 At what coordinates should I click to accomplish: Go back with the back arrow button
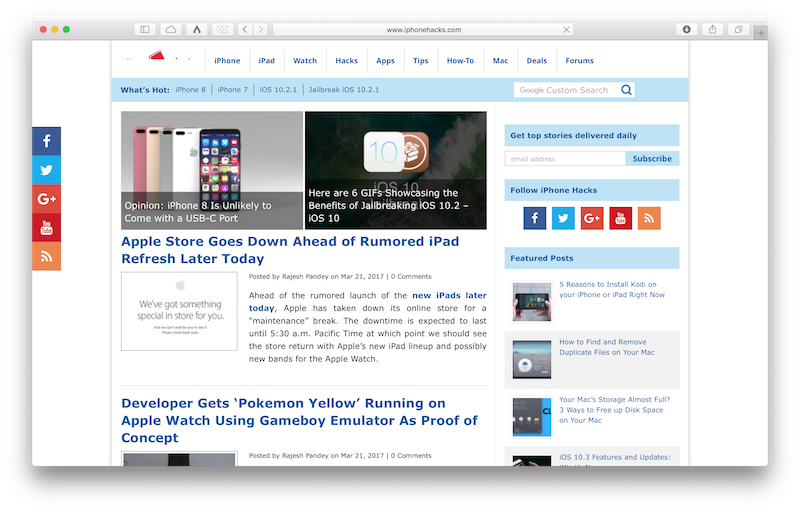pos(246,30)
